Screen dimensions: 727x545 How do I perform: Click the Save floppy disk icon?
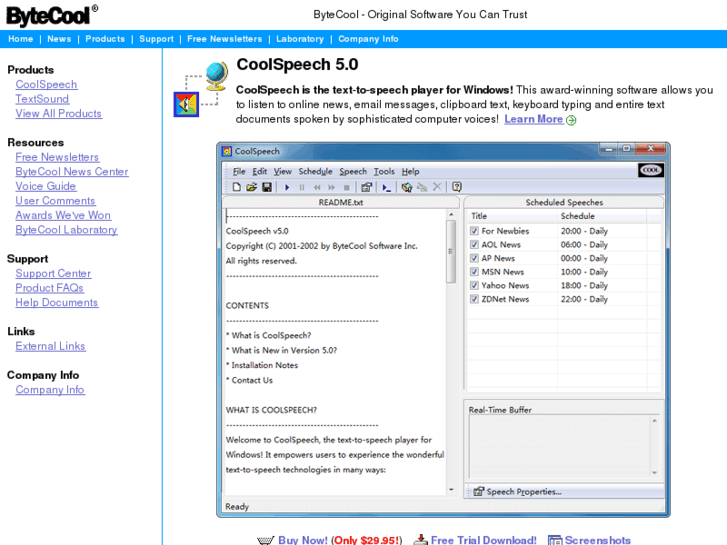click(266, 187)
